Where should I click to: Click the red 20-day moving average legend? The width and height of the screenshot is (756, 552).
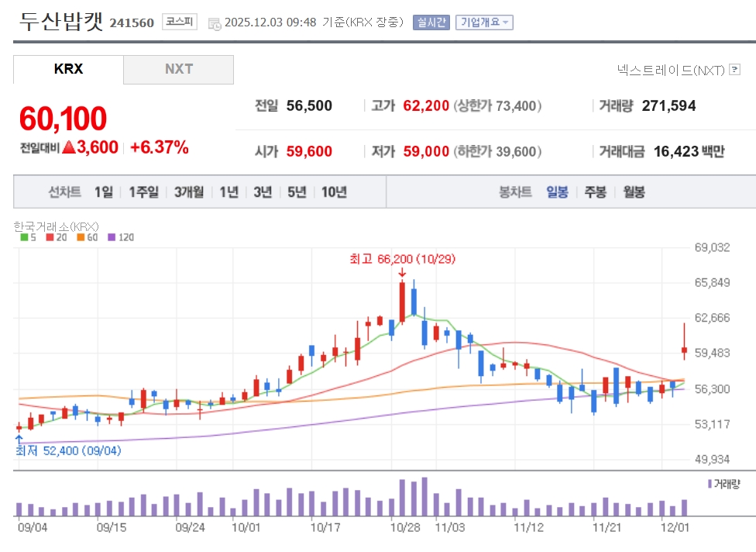[x=57, y=237]
